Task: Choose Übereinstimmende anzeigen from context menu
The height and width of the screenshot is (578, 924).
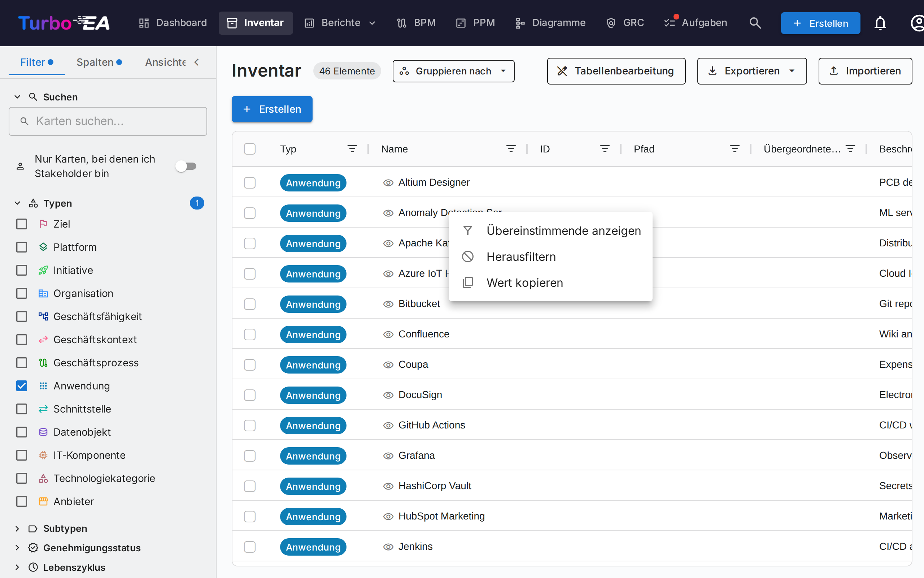Action: pos(550,231)
